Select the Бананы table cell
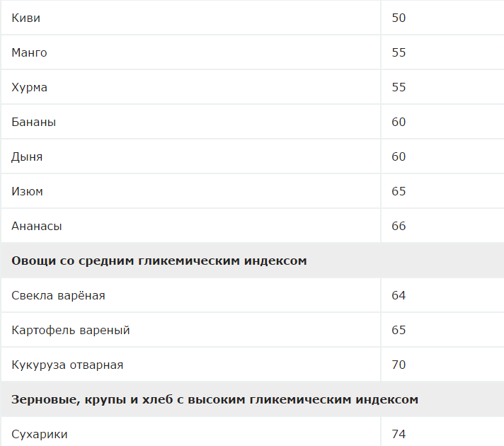The width and height of the screenshot is (504, 446). [x=34, y=122]
